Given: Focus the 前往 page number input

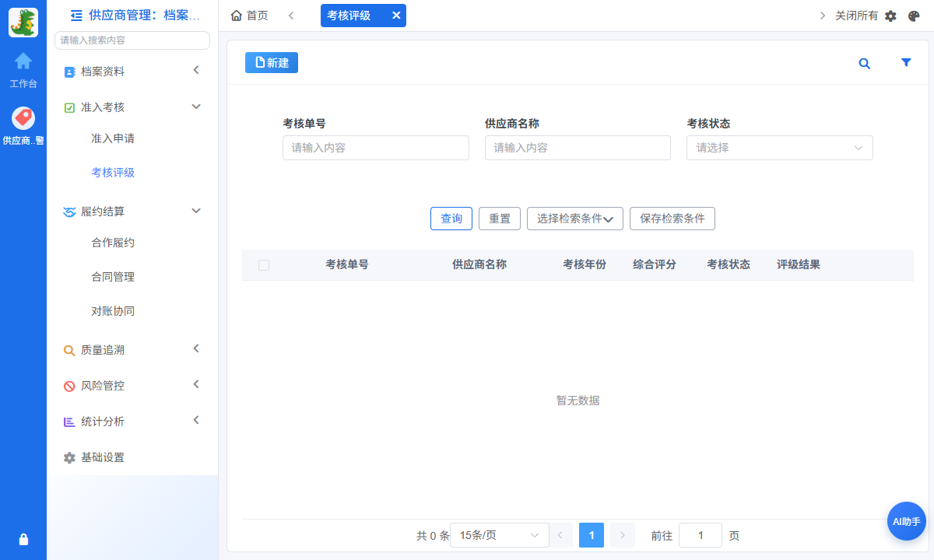Looking at the screenshot, I should coord(700,535).
